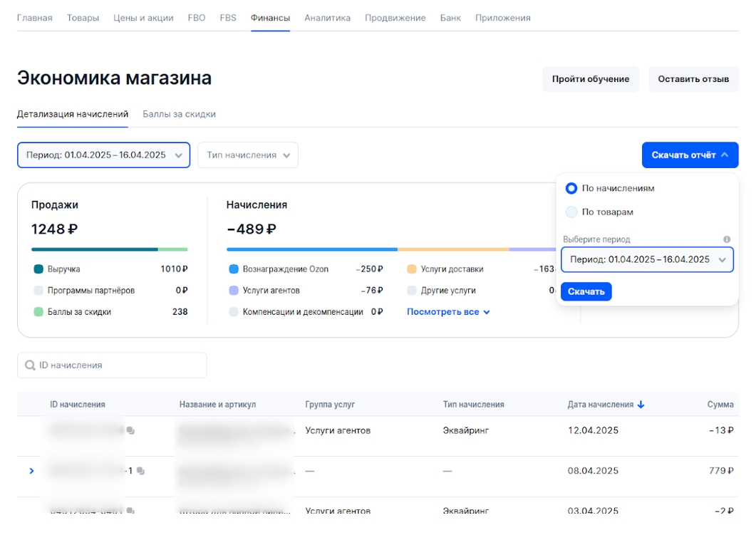Image resolution: width=756 pixels, height=535 pixels.
Task: Open the Банк tab
Action: [450, 18]
